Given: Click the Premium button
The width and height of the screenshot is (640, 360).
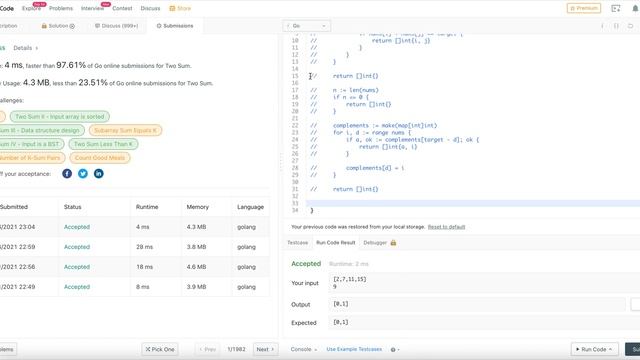Looking at the screenshot, I should tap(584, 8).
